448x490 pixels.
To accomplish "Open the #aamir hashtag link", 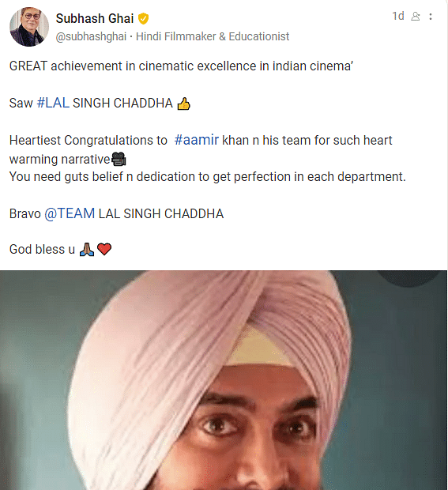I will click(x=197, y=140).
